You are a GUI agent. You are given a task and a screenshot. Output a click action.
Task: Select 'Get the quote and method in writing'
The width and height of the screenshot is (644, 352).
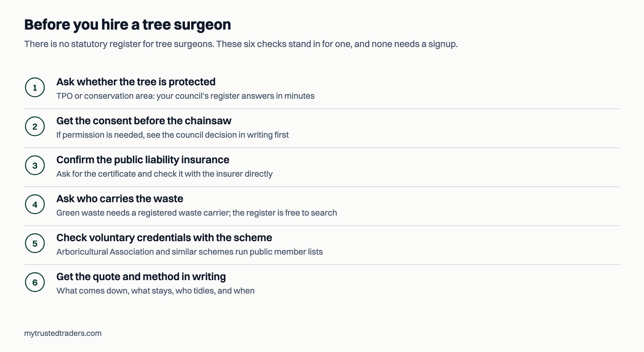coord(141,276)
